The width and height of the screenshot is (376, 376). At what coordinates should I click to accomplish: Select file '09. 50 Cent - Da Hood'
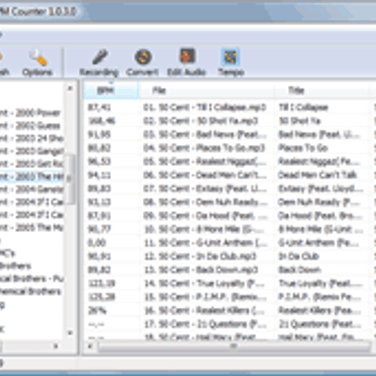tap(205, 216)
